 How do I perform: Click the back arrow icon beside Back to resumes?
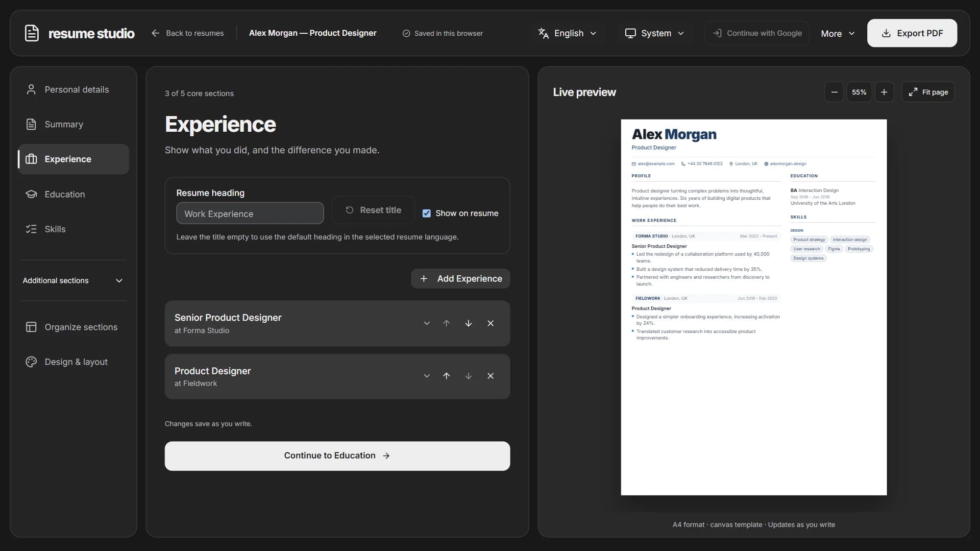(x=155, y=33)
